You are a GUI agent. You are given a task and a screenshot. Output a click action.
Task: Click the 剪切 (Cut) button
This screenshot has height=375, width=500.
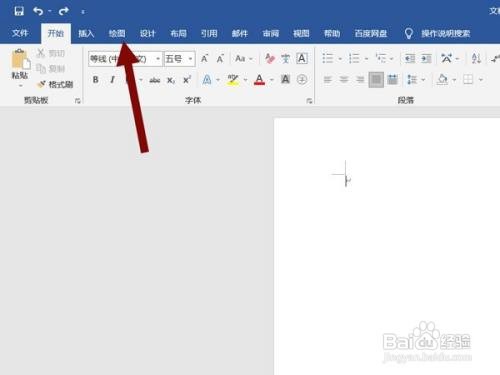(50, 53)
